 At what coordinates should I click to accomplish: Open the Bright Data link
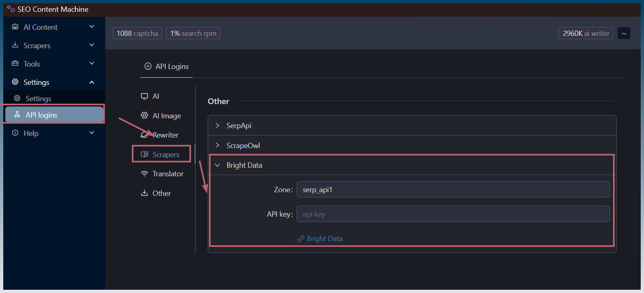[x=324, y=239]
